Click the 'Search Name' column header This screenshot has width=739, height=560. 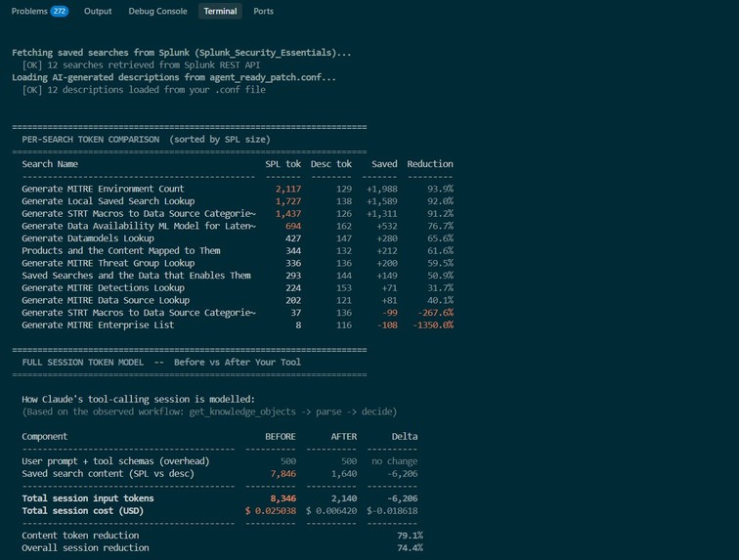(x=50, y=164)
